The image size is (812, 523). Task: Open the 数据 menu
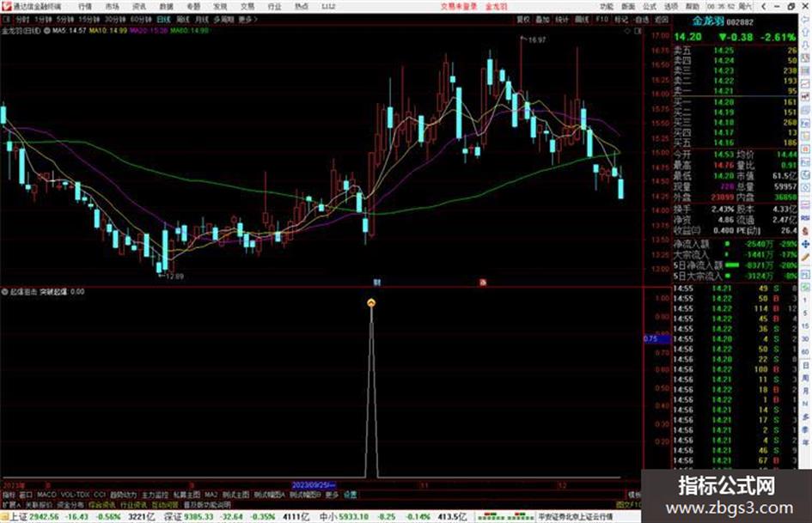[x=166, y=6]
